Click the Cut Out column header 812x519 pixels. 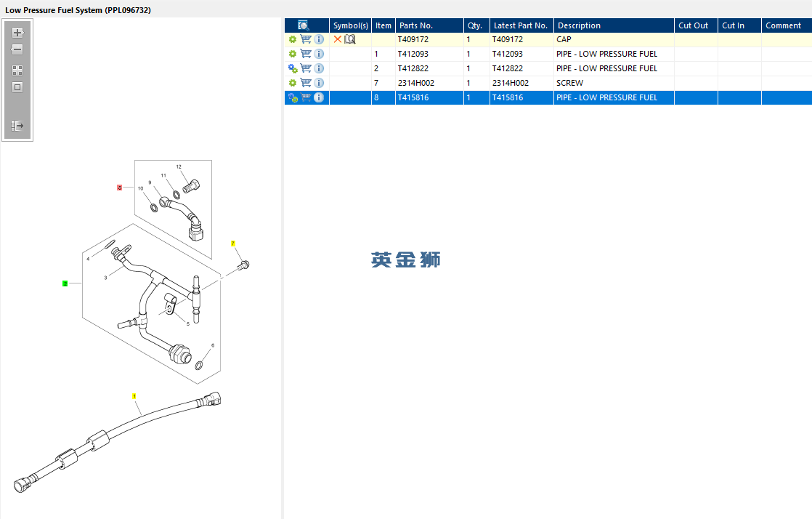pyautogui.click(x=696, y=25)
